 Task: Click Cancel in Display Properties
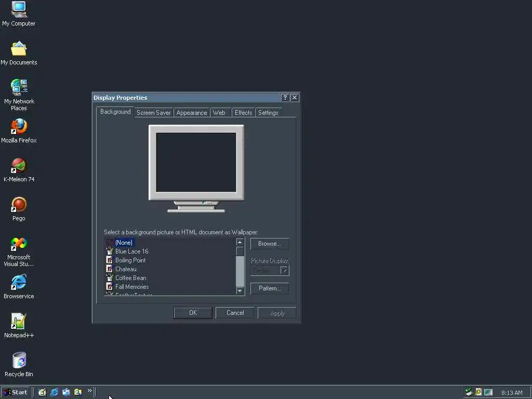tap(235, 313)
